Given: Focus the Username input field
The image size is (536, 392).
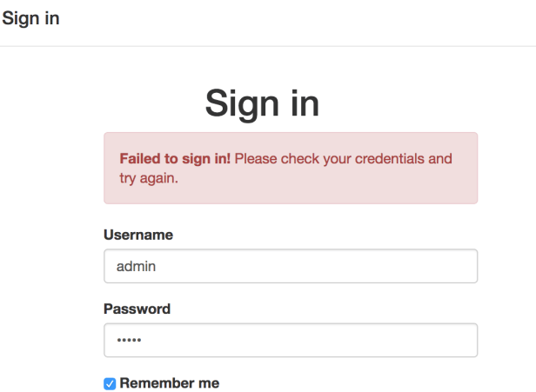Looking at the screenshot, I should click(291, 266).
